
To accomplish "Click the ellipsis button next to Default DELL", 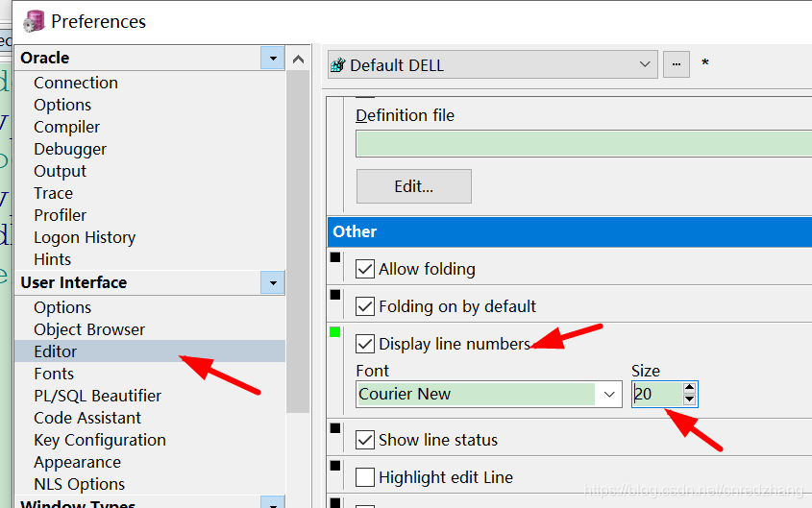I will click(677, 64).
